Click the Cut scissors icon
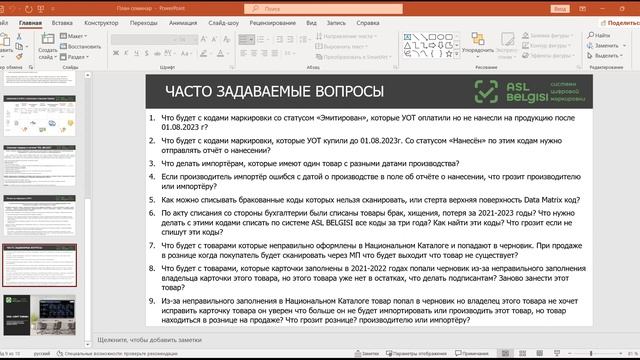Screen dimensions: 640x360 [x=19, y=36]
